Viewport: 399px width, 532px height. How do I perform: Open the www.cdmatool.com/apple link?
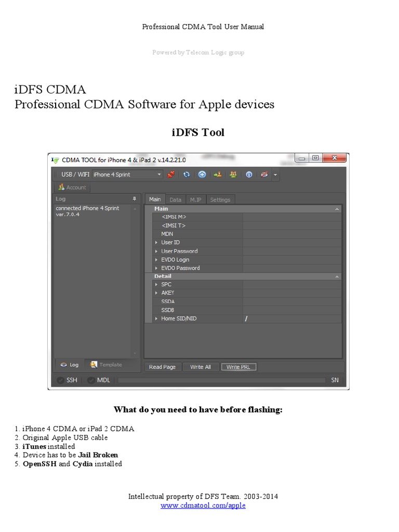[x=203, y=506]
